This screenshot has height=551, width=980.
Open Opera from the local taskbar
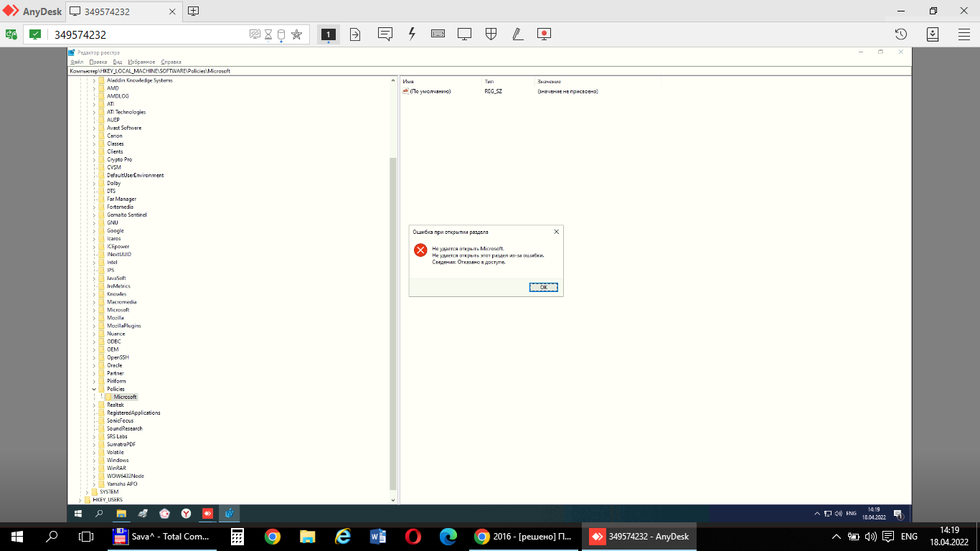point(413,536)
